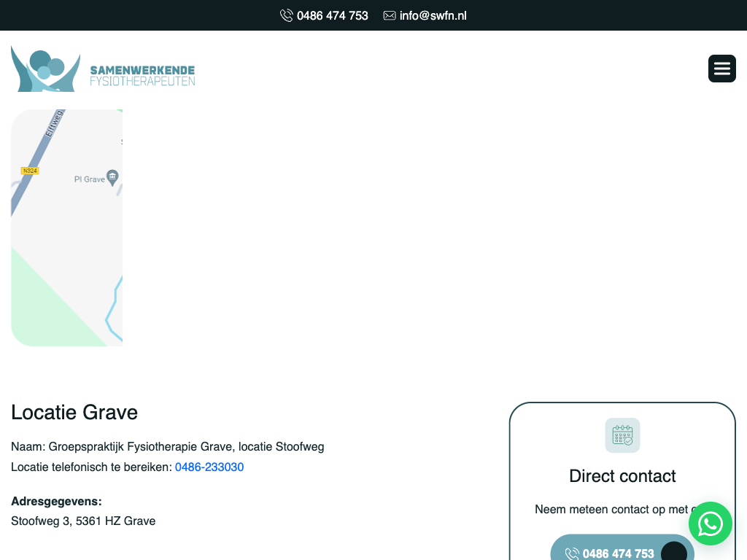Click phone icon inside the call button
Image resolution: width=747 pixels, height=560 pixels.
click(x=572, y=554)
